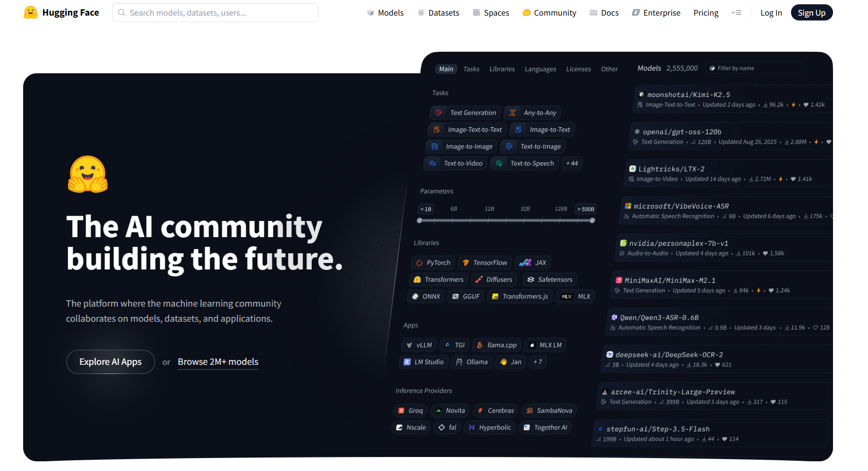Click the Ollama app icon
The height and width of the screenshot is (471, 868).
pyautogui.click(x=459, y=362)
